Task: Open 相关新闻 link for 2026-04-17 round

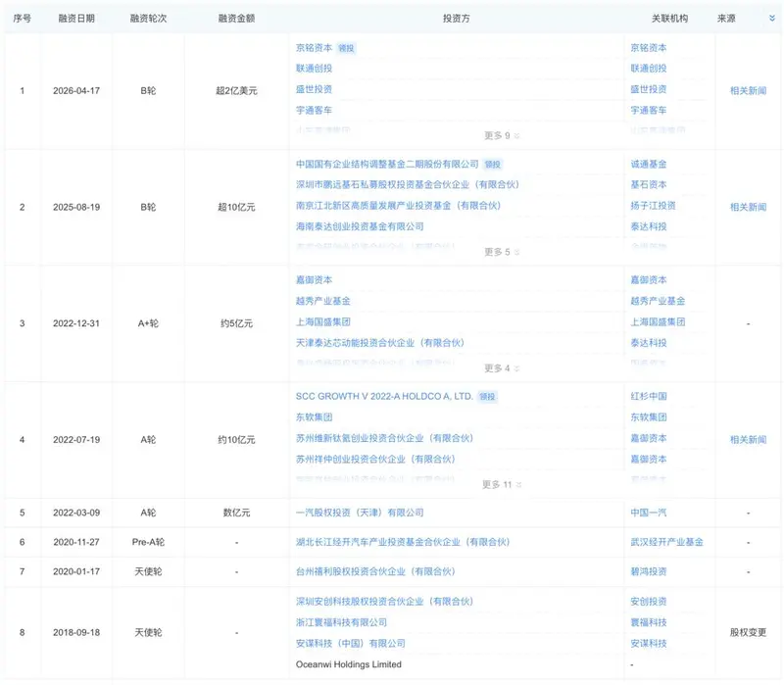Action: (x=748, y=90)
